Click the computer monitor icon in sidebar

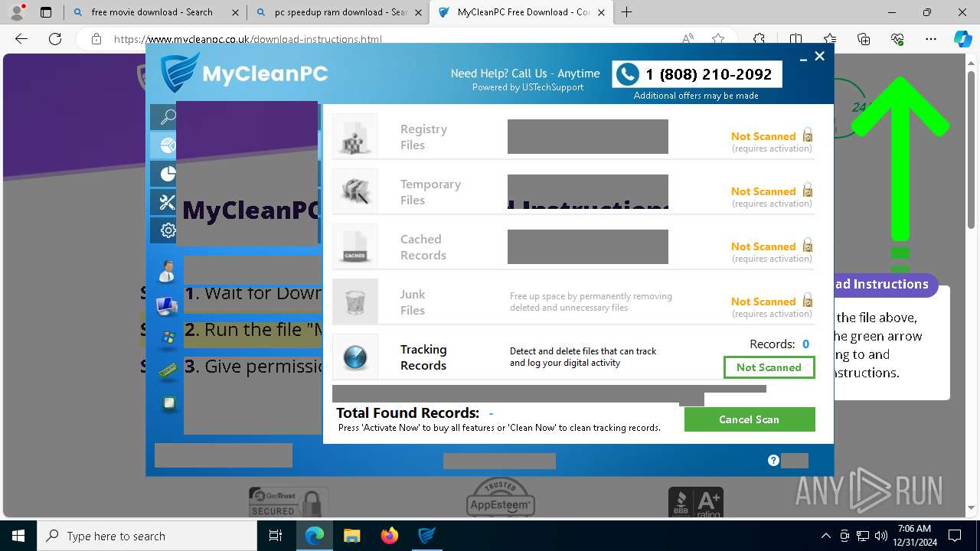(x=167, y=306)
